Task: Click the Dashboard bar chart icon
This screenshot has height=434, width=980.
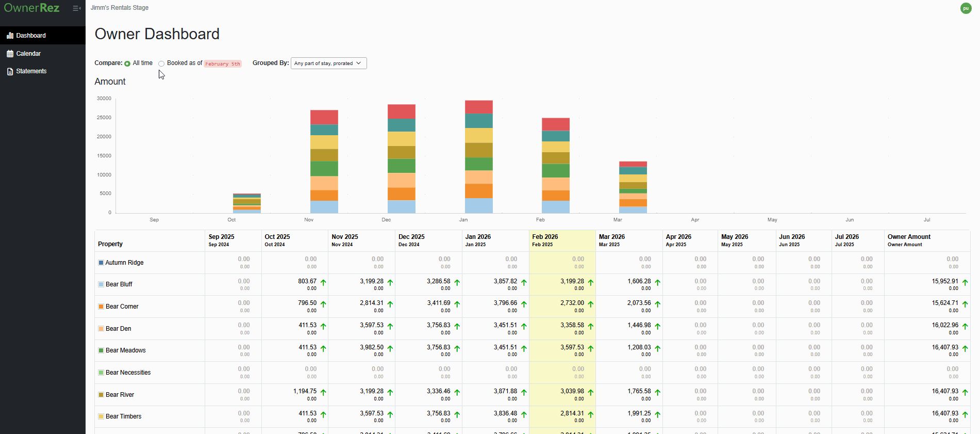Action: pos(10,36)
